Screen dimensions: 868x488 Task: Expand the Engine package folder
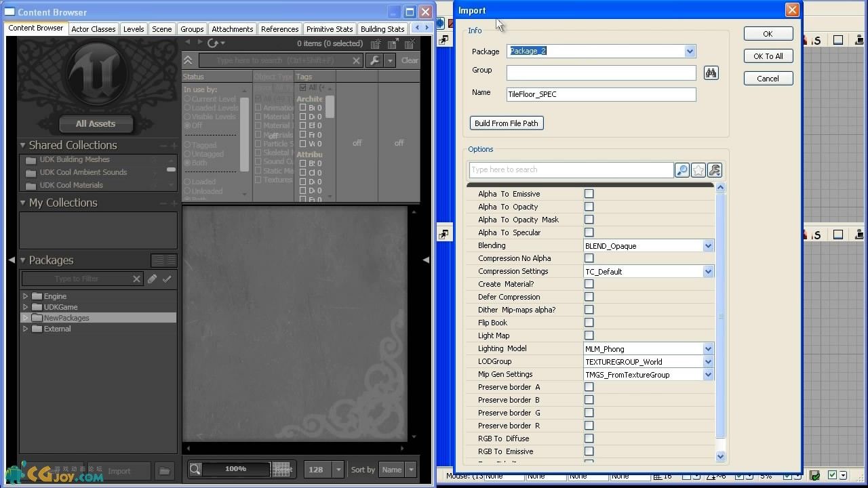25,296
